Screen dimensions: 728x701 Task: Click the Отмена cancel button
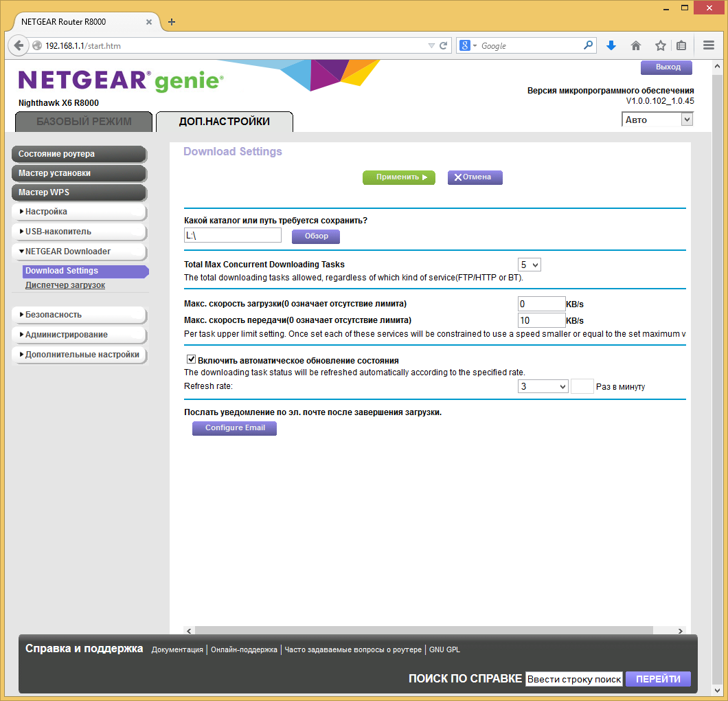coord(475,177)
